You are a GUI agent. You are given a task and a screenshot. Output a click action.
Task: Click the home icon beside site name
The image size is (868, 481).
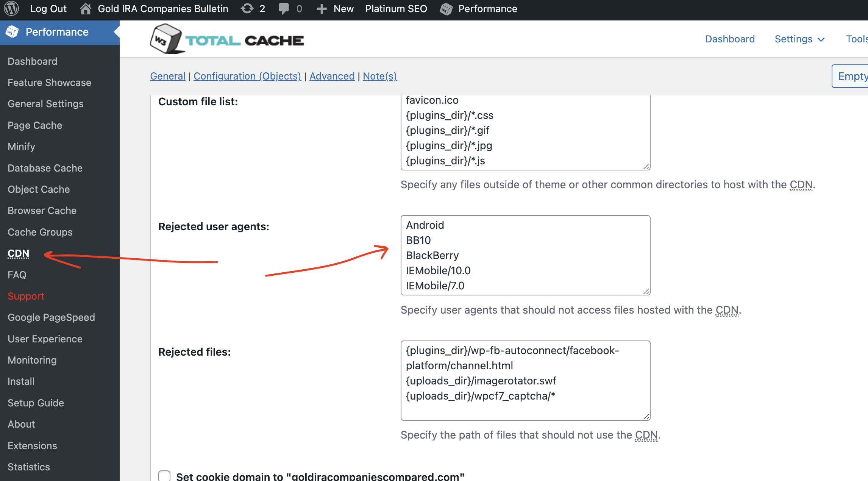click(86, 8)
